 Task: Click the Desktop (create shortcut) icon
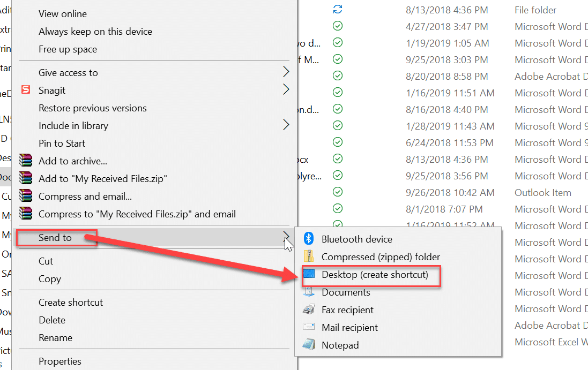309,274
